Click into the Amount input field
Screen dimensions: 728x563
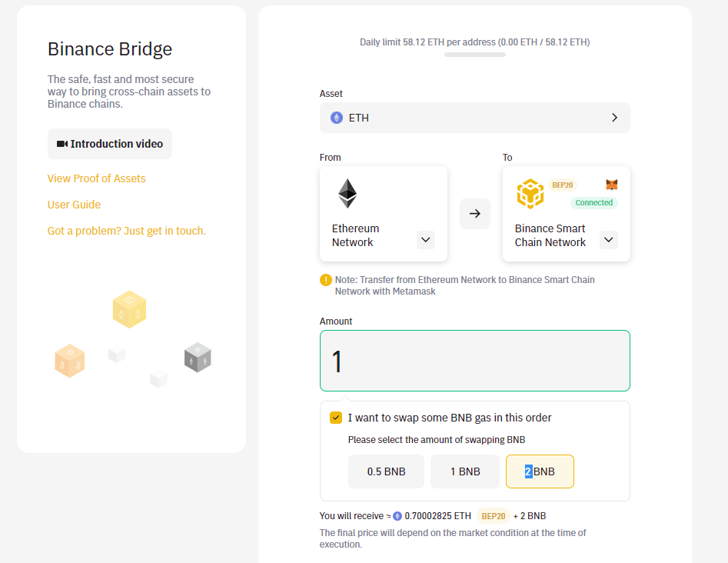click(x=475, y=361)
